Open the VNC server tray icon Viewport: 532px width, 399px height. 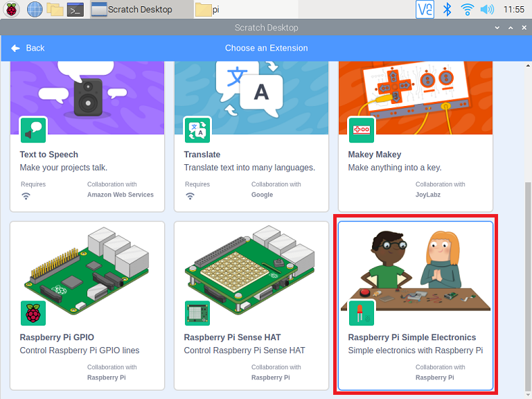click(425, 10)
